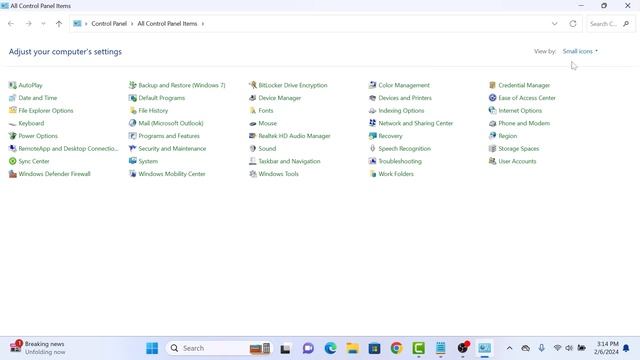Open Mail (Microsoft Outlook) icon
The width and height of the screenshot is (640, 360).
(133, 123)
